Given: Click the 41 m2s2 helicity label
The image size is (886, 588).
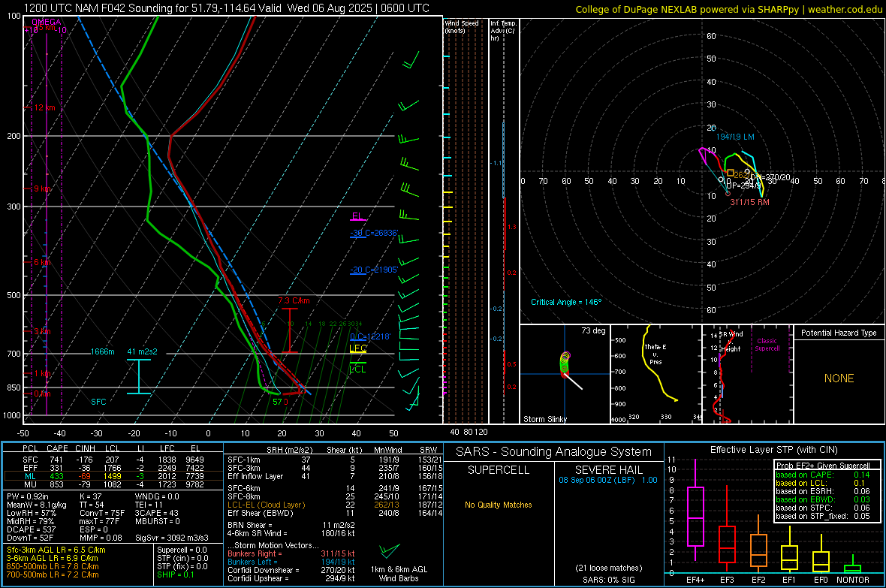Looking at the screenshot, I should point(143,351).
